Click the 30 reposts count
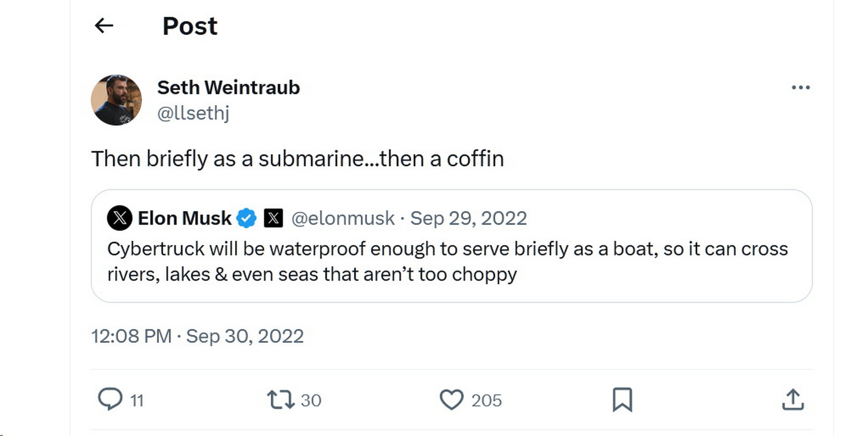 coord(311,401)
